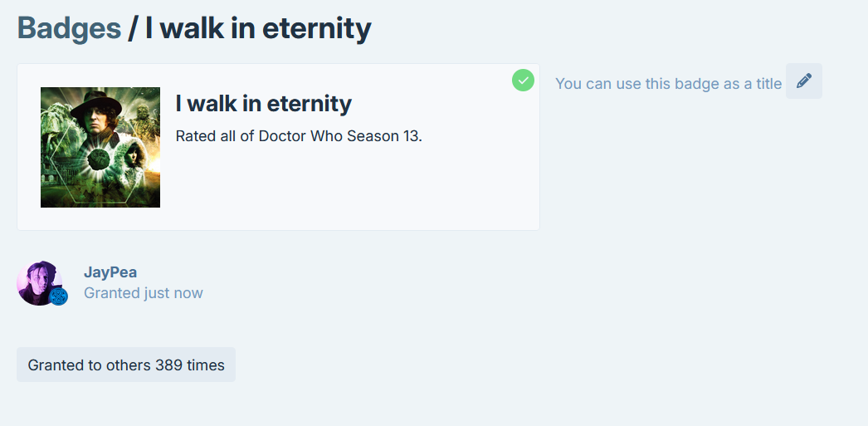
Task: Click the Granted just now timestamp
Action: [144, 292]
